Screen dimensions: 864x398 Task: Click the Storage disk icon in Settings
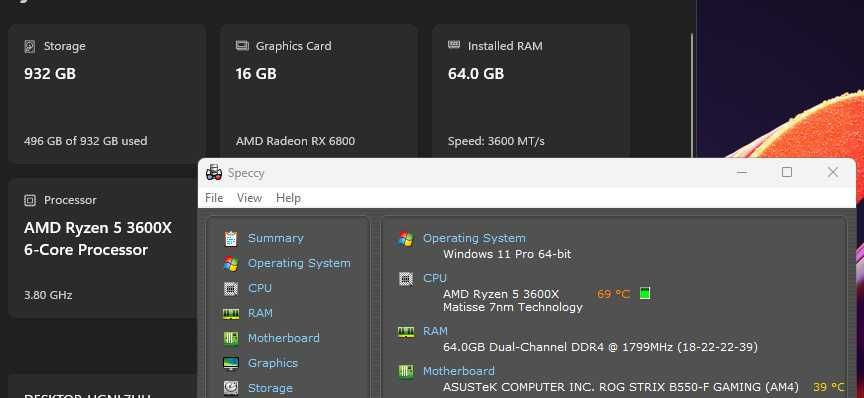pos(30,46)
